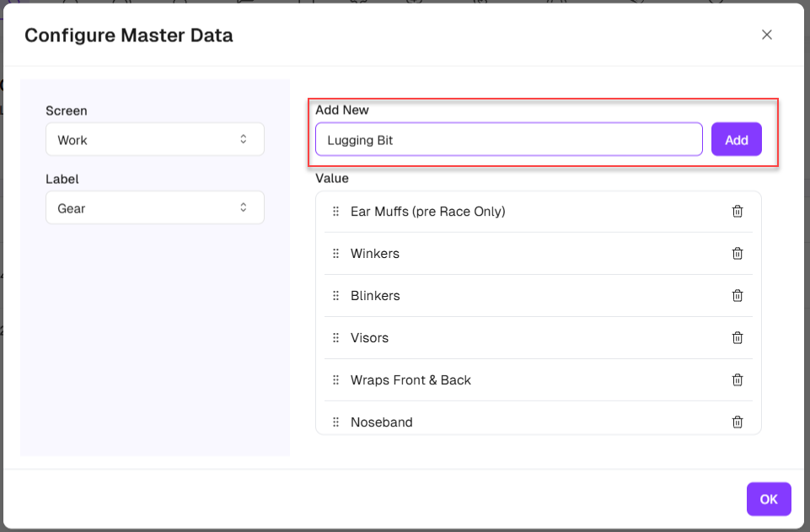
Task: Remove the Blinkers entry using trash icon
Action: pyautogui.click(x=738, y=296)
